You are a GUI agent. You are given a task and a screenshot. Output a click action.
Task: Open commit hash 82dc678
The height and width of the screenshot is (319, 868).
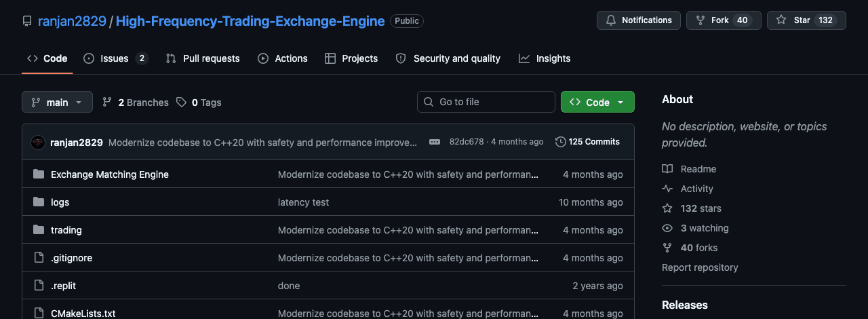pyautogui.click(x=467, y=142)
